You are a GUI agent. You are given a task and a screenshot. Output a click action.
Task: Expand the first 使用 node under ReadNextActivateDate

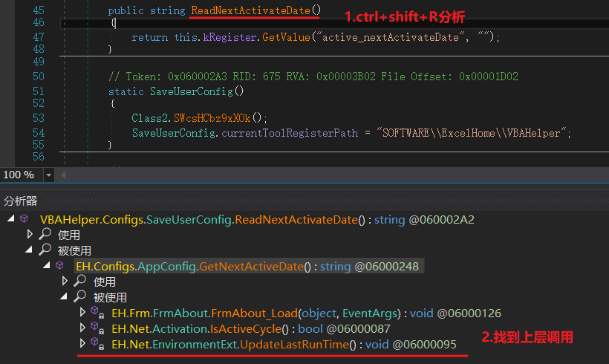tap(30, 234)
